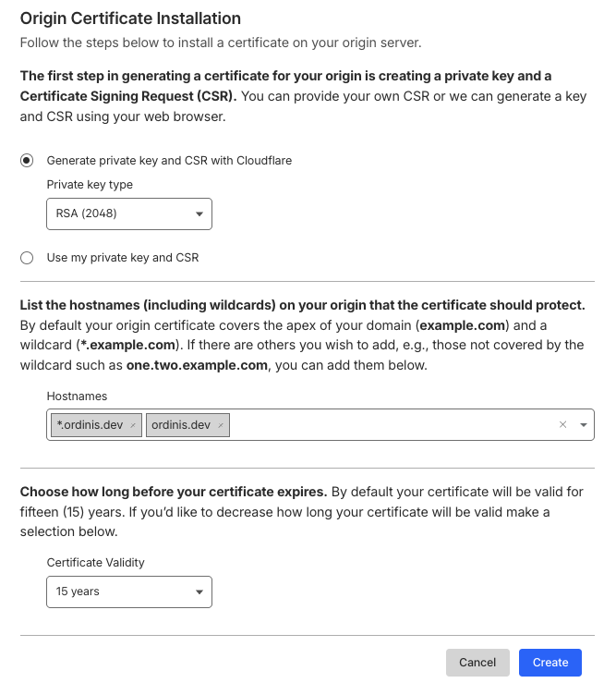The height and width of the screenshot is (683, 616).
Task: Clear all hostnames with the X icon
Action: coord(563,425)
